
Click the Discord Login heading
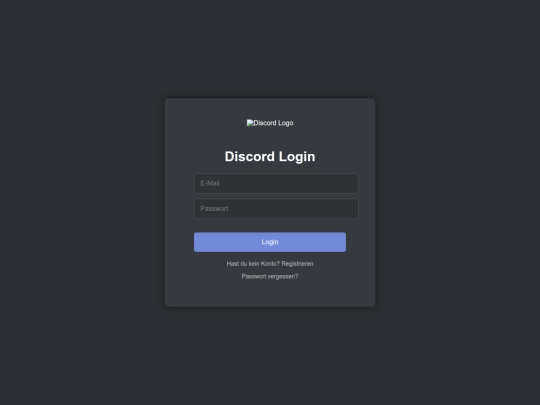point(270,157)
